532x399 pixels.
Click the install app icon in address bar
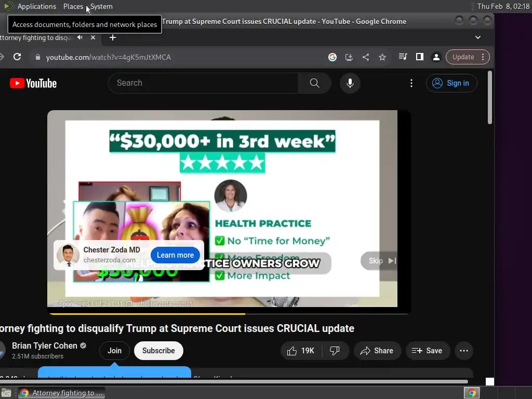(349, 57)
